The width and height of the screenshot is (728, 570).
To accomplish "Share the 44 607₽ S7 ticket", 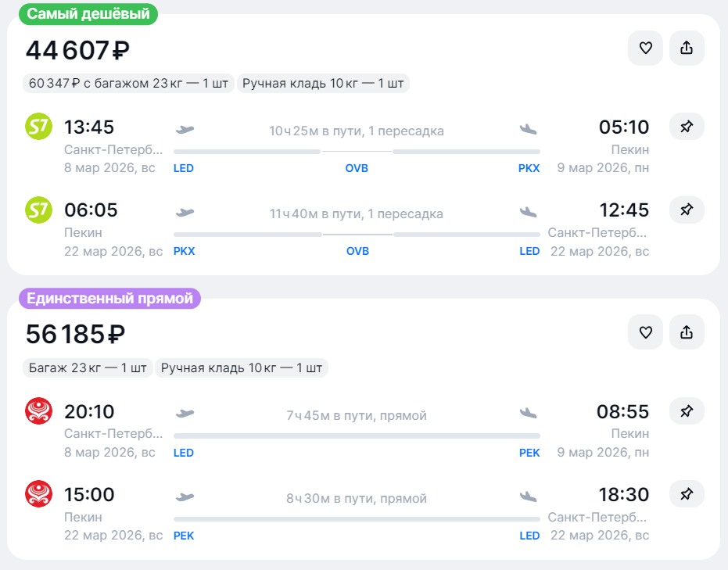I will click(687, 48).
